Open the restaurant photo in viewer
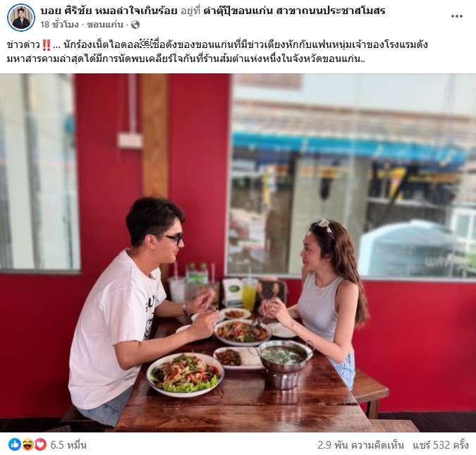This screenshot has width=476, height=455. click(x=238, y=253)
